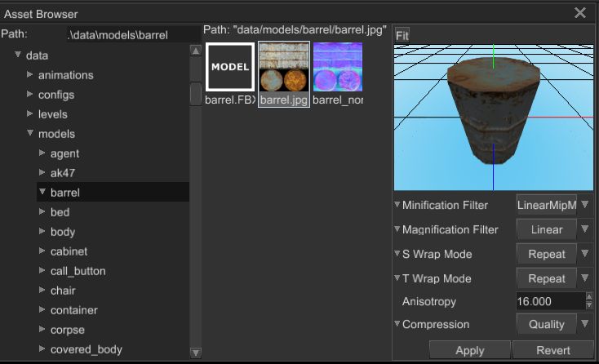
Task: Expand the call_button folder arrow
Action: coord(42,270)
